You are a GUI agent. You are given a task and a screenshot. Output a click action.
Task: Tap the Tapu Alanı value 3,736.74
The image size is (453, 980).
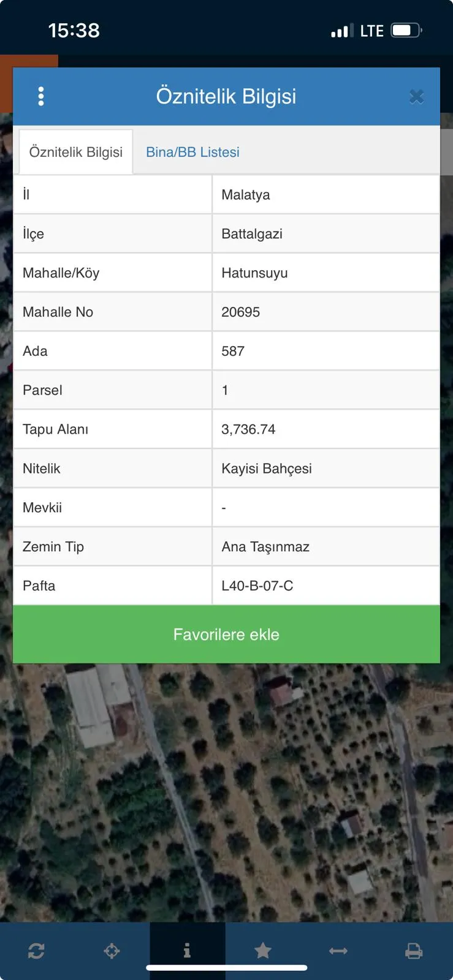[248, 429]
